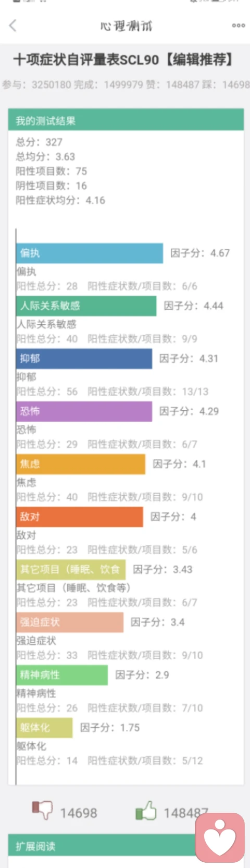Image resolution: width=250 pixels, height=868 pixels.
Task: Select the light green 精神病性 bar
Action: [62, 675]
